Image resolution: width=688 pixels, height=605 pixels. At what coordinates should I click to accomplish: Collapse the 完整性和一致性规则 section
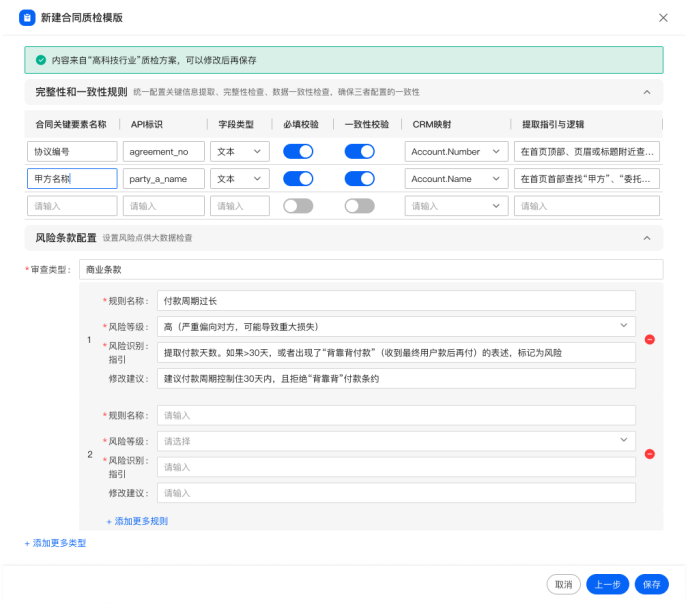(x=647, y=92)
